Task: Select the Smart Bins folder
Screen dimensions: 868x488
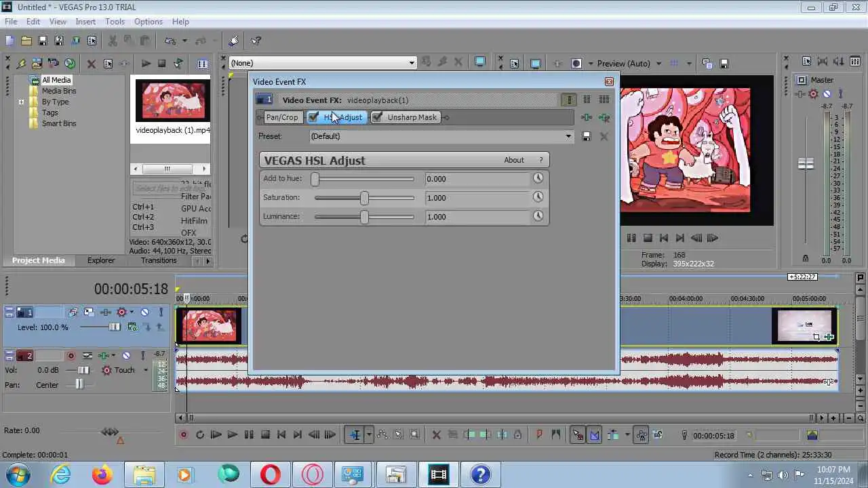Action: coord(59,123)
